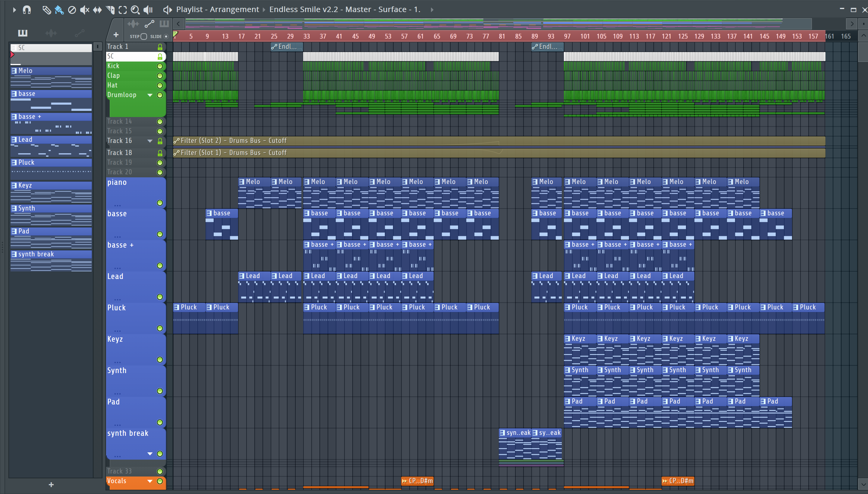868x494 pixels.
Task: Expand the Track 16 group arrow
Action: (150, 141)
